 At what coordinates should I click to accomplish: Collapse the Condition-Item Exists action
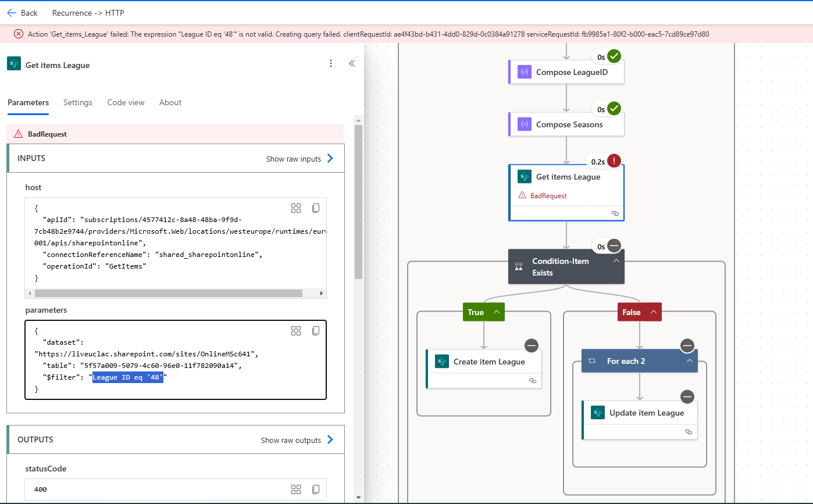[x=616, y=261]
